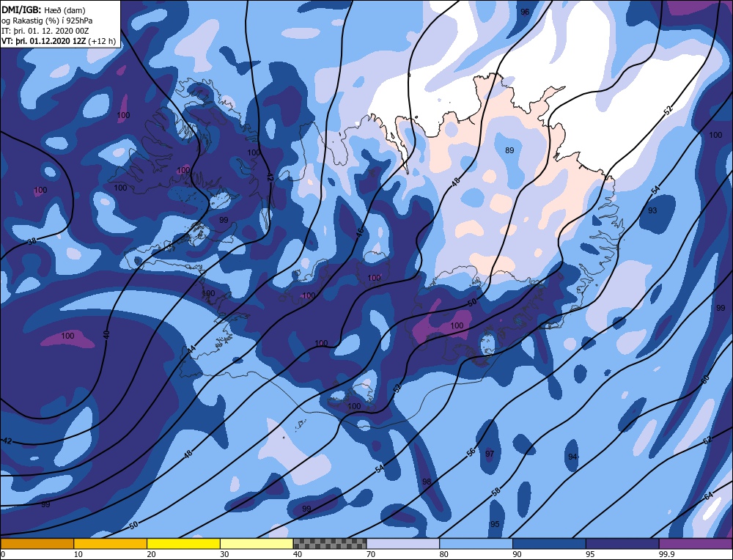The image size is (733, 560).
Task: Choose the dark indigo 95–99.9 legend swatch
Action: point(622,543)
